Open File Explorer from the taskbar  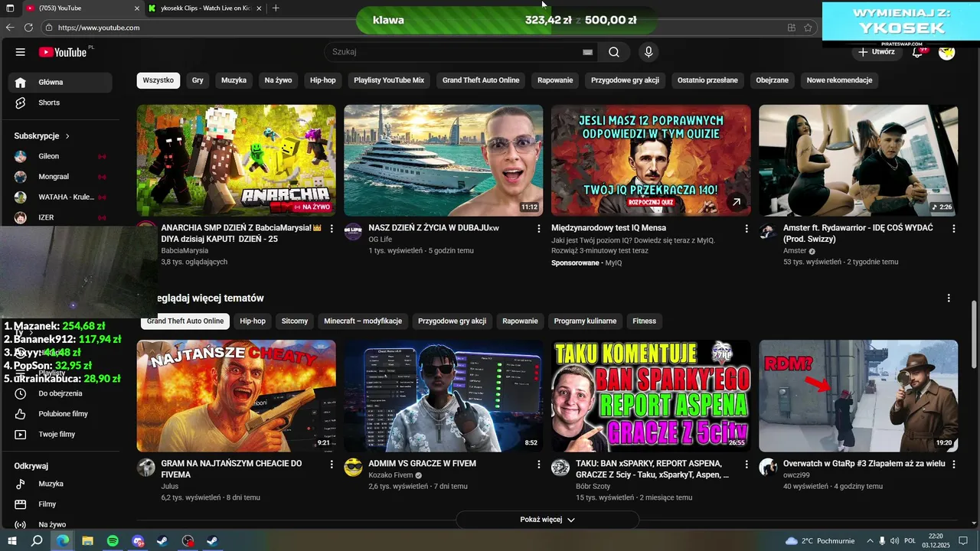pos(87,541)
